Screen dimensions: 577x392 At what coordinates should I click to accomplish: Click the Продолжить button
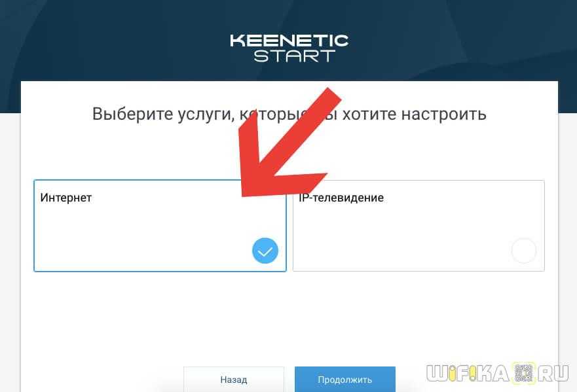pos(345,379)
